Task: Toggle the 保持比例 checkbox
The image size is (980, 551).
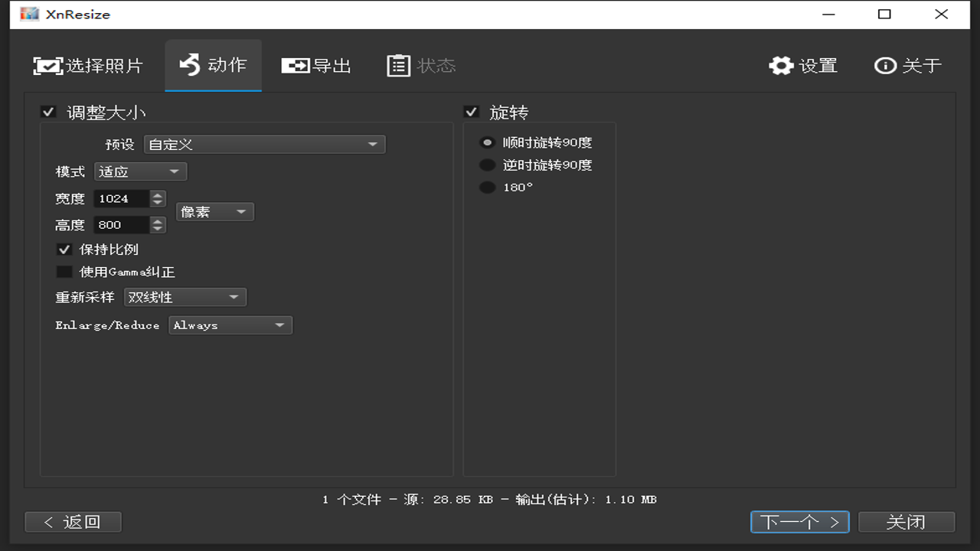Action: (64, 249)
